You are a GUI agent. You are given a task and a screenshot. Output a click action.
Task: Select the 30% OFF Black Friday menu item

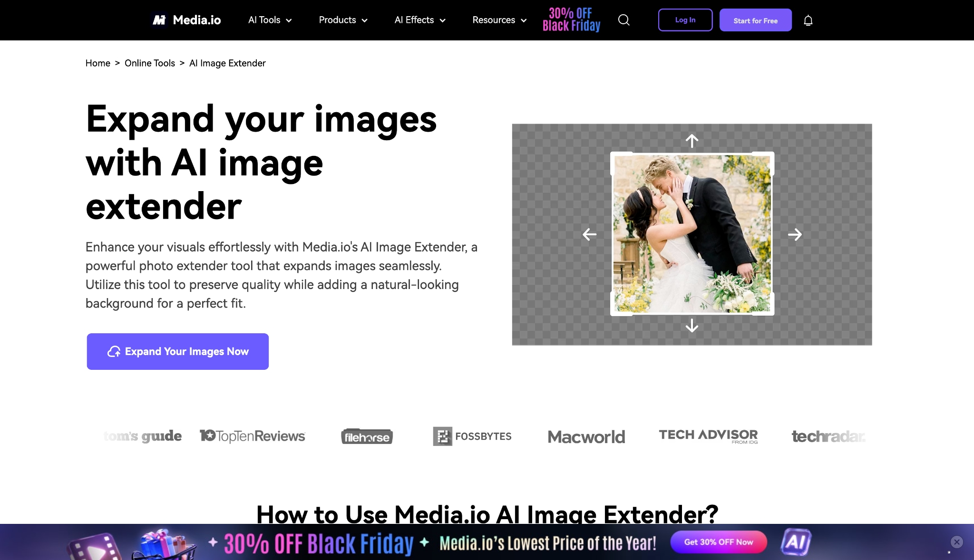tap(570, 20)
